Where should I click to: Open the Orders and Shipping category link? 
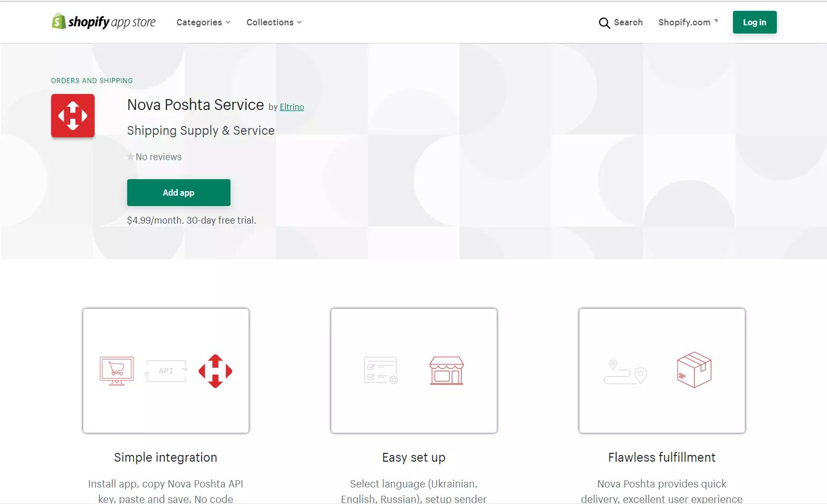92,81
